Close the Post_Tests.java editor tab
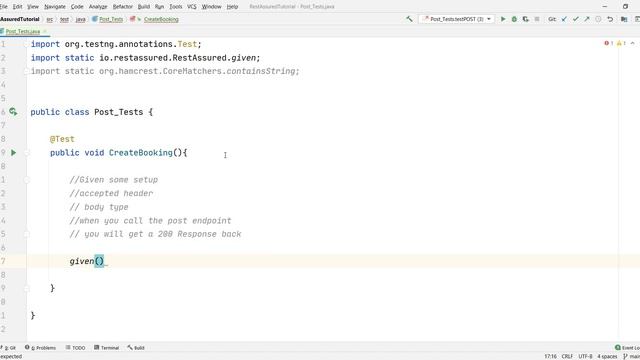The height and width of the screenshot is (360, 640). point(45,31)
